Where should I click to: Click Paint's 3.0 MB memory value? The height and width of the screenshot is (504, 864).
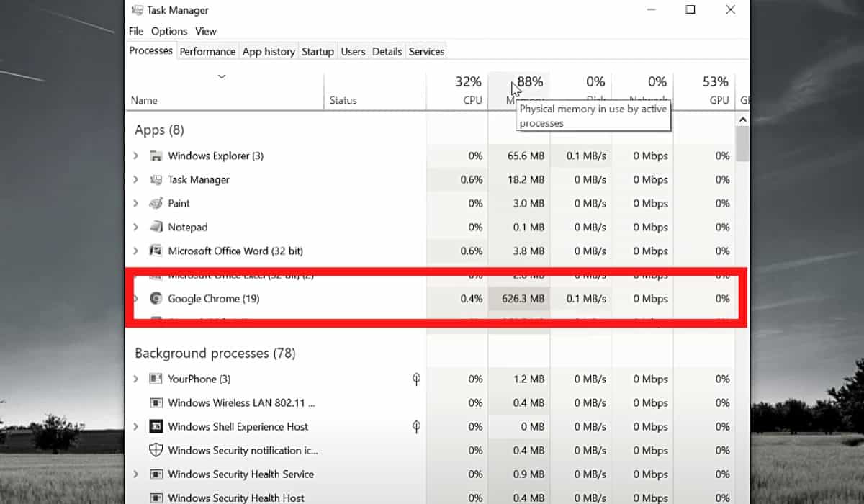528,203
